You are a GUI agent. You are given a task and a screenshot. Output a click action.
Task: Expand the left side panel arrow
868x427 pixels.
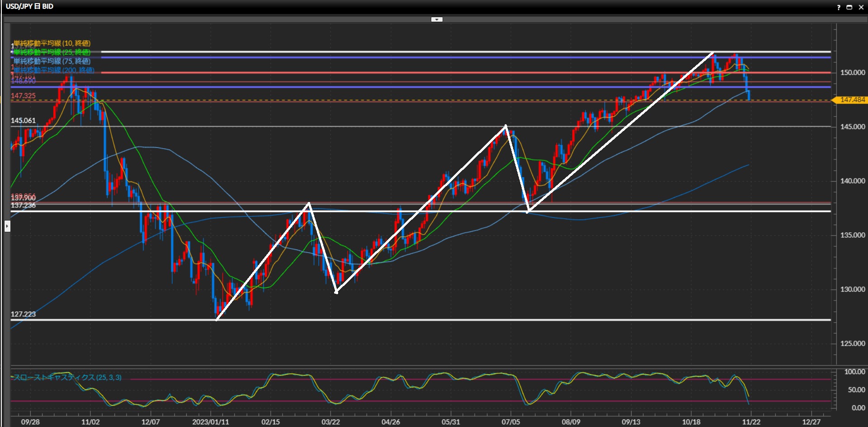[7, 225]
